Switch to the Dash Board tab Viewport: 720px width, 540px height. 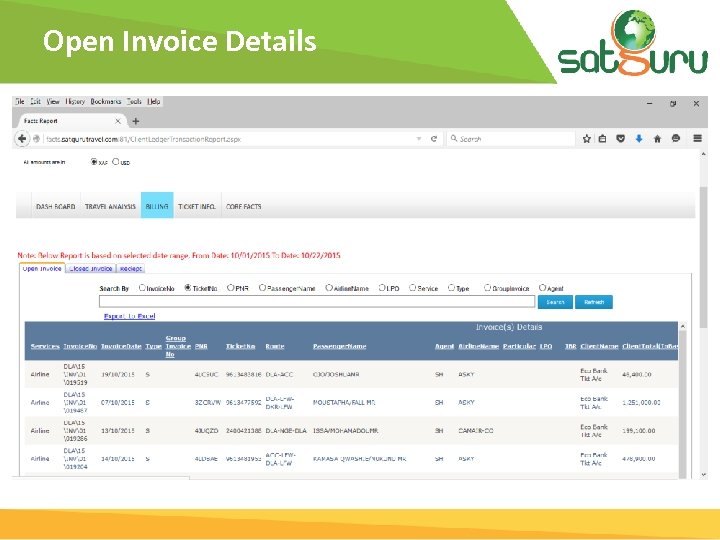tap(56, 207)
